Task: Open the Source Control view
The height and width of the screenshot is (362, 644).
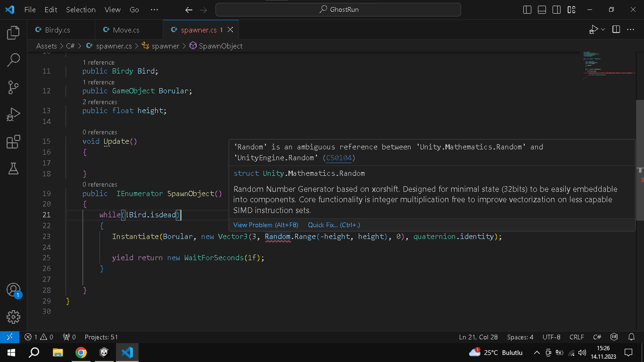Action: 13,87
